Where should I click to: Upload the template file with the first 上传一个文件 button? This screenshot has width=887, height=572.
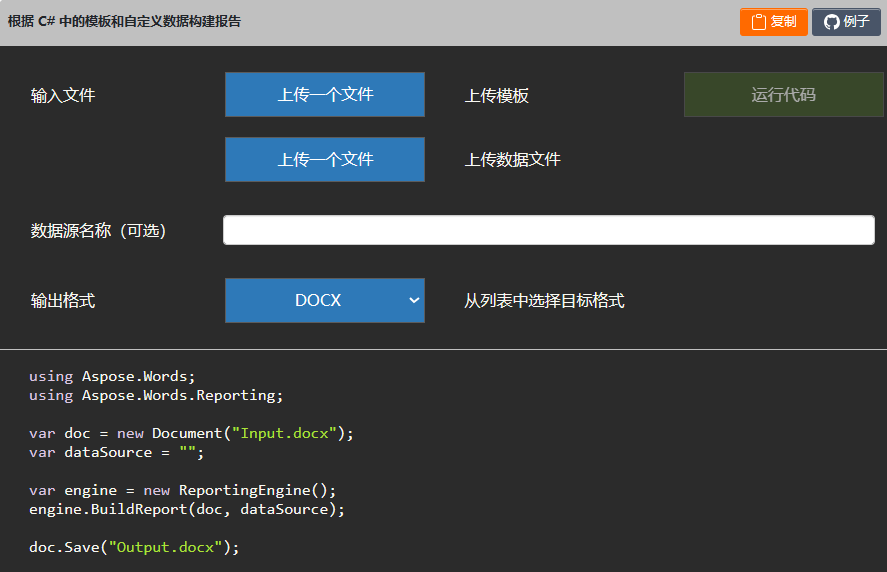[325, 94]
